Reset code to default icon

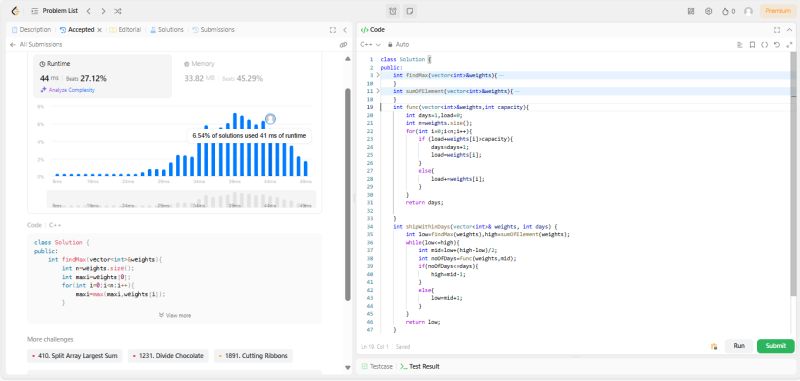777,45
